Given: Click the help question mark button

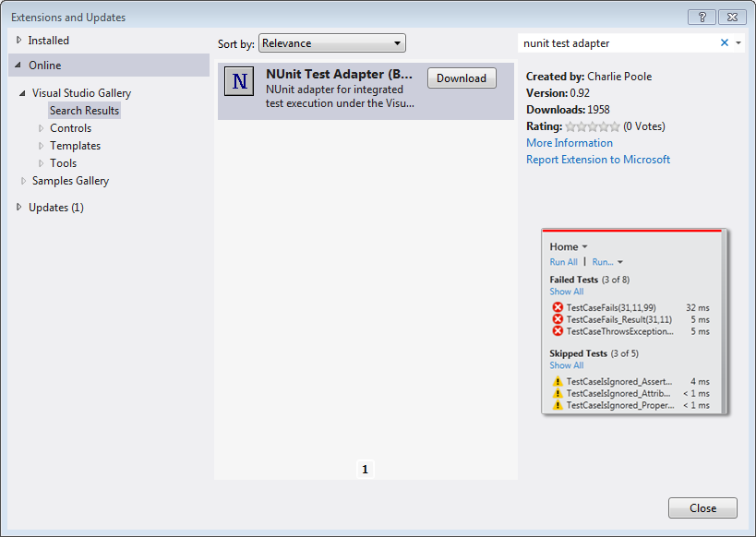Looking at the screenshot, I should point(702,18).
